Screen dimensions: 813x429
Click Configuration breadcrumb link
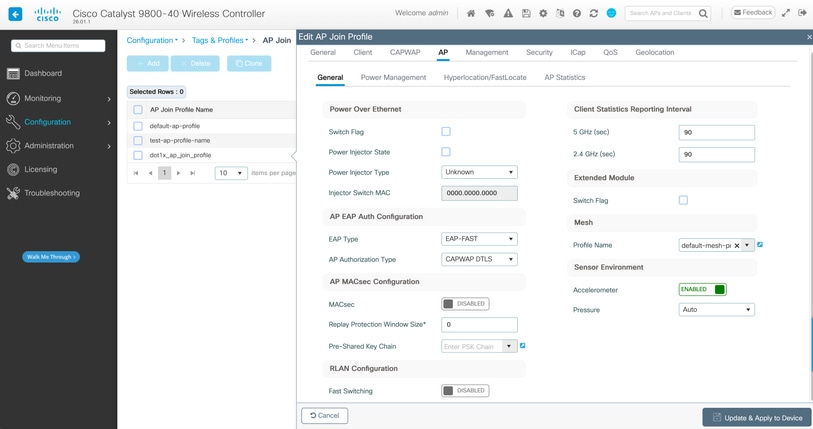[152, 40]
